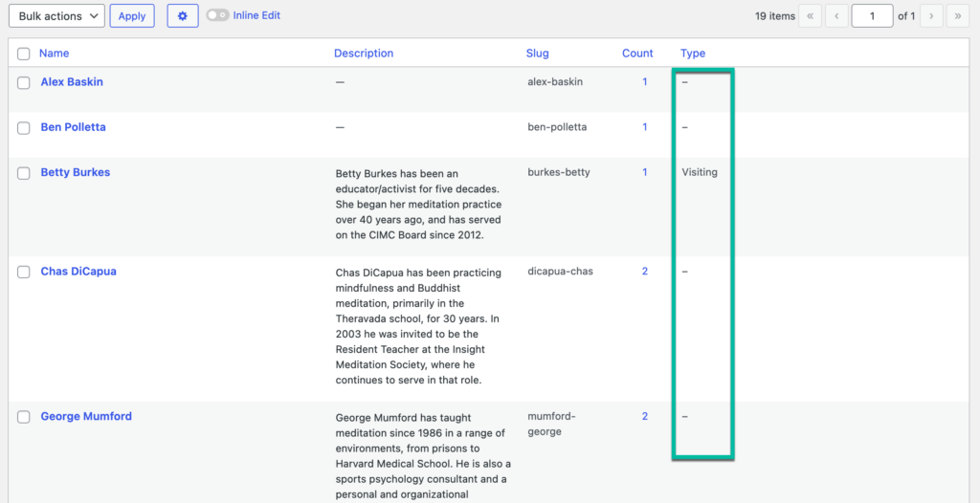Sort by the Count column header
Image resolution: width=980 pixels, height=503 pixels.
637,54
